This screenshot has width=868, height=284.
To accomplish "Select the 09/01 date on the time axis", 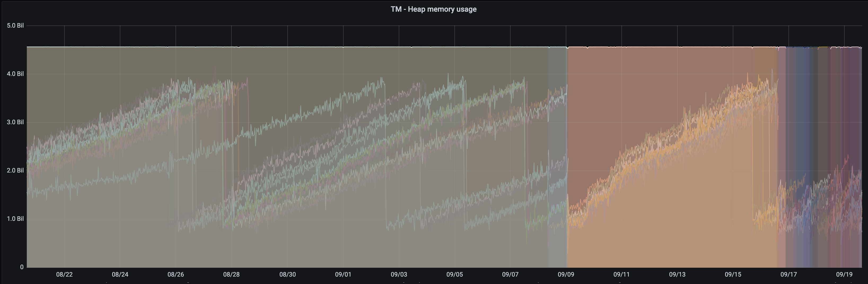I will [343, 274].
